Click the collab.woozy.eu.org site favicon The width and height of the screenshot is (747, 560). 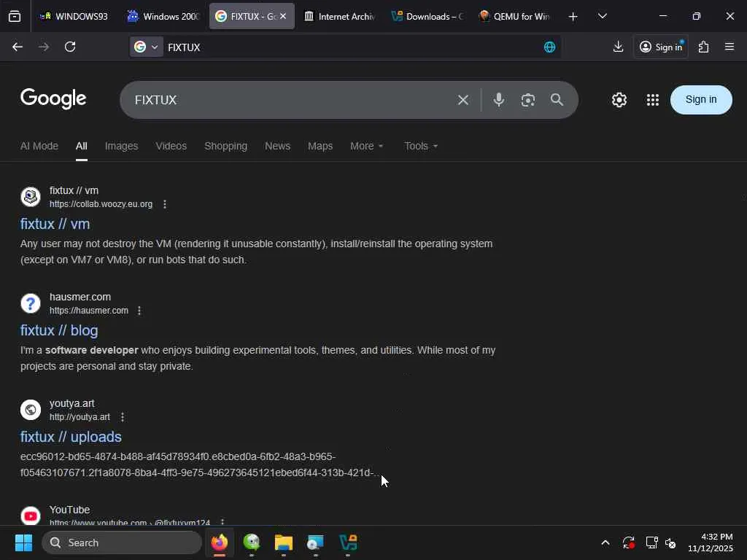click(x=31, y=197)
